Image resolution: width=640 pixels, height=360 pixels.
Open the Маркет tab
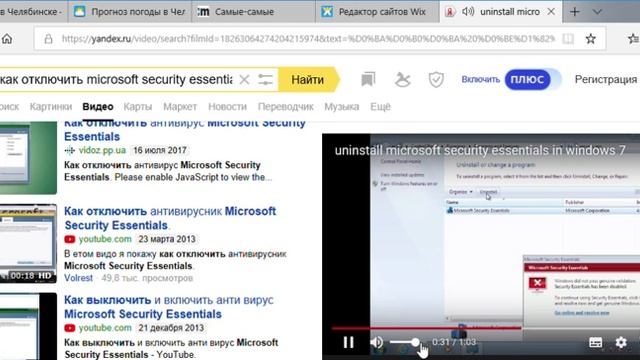[180, 107]
